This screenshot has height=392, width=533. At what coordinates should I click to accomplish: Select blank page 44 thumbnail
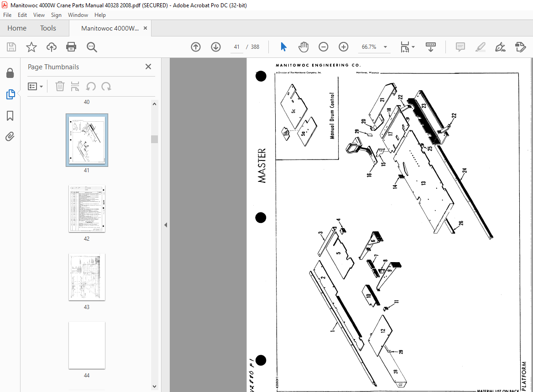coord(87,345)
